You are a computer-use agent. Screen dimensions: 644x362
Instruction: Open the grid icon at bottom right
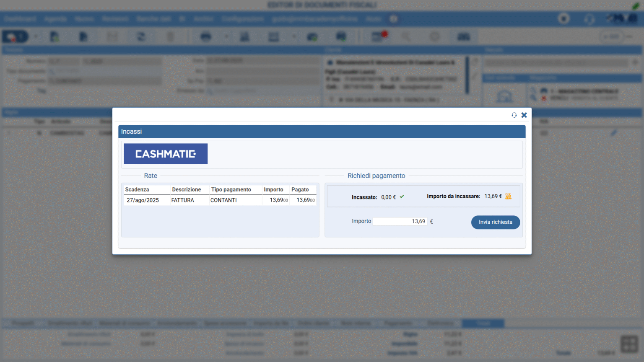tap(629, 344)
